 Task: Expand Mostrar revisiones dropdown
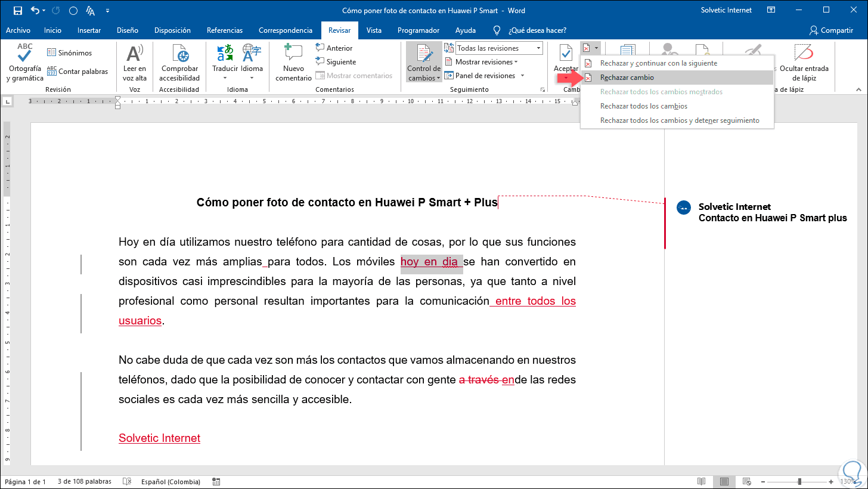(482, 62)
